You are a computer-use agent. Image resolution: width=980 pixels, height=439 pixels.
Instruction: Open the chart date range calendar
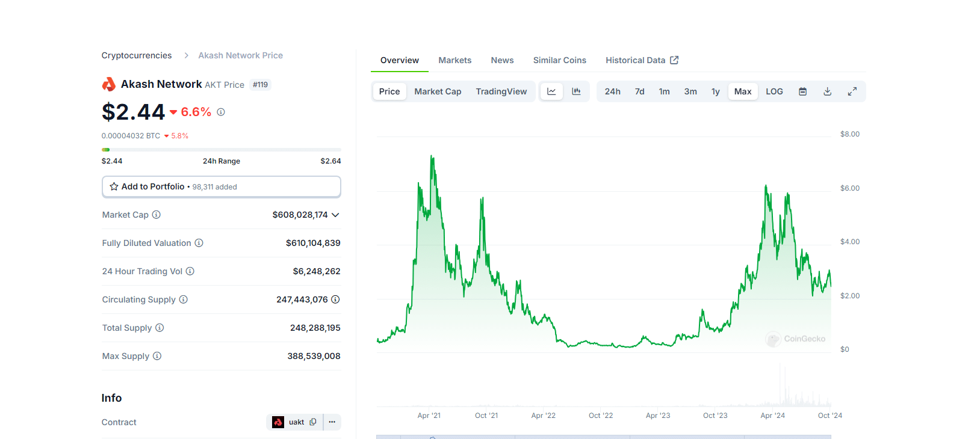803,91
